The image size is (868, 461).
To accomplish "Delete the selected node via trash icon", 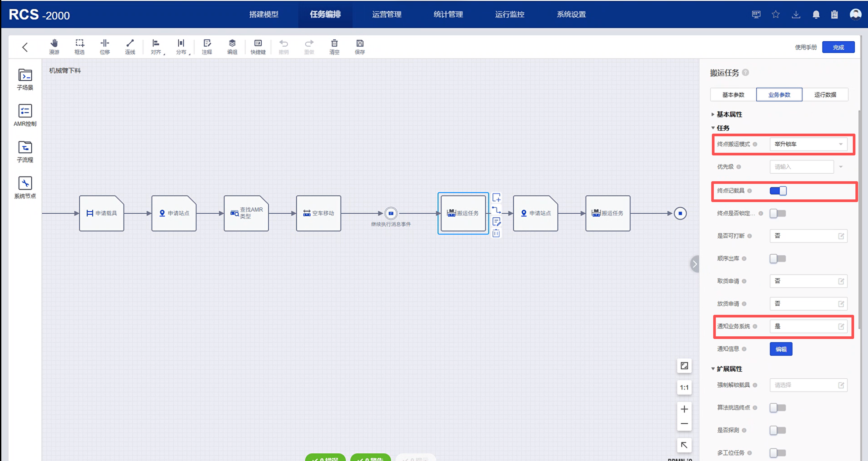I will point(496,233).
